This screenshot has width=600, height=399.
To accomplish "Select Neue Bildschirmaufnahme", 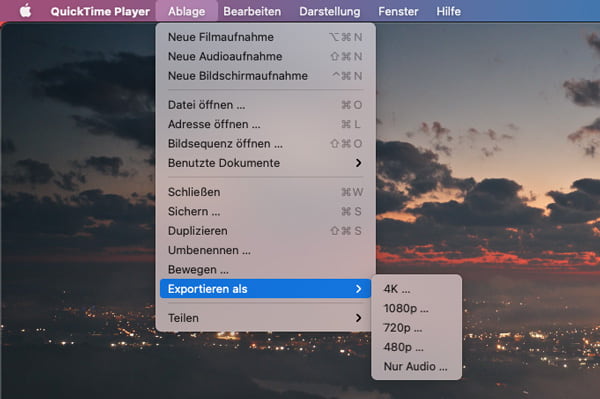I will coord(265,76).
